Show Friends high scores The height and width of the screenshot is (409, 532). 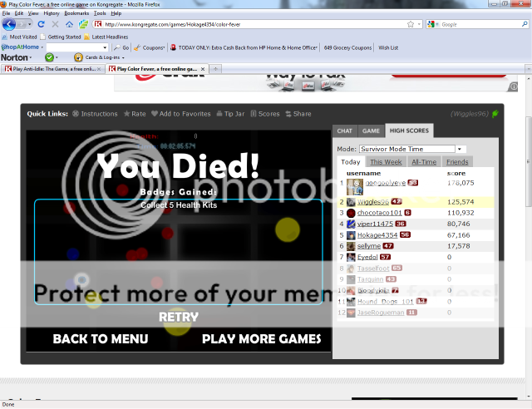457,162
